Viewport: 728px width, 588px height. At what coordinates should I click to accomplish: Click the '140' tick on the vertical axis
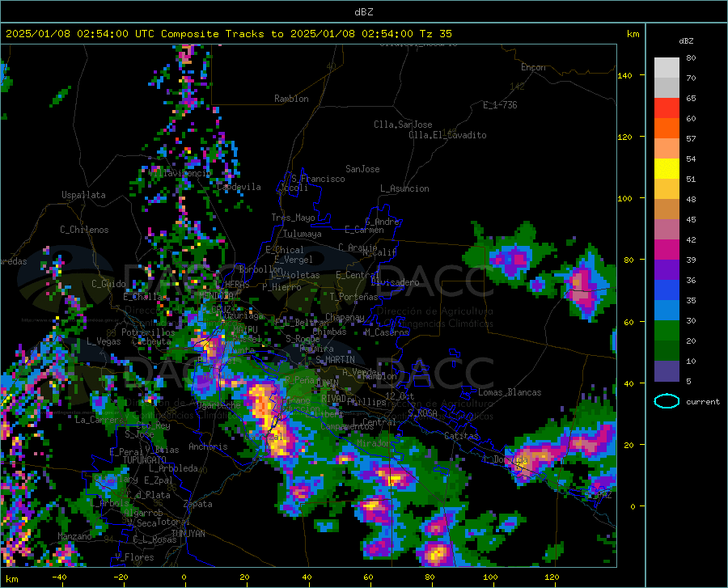coord(624,75)
